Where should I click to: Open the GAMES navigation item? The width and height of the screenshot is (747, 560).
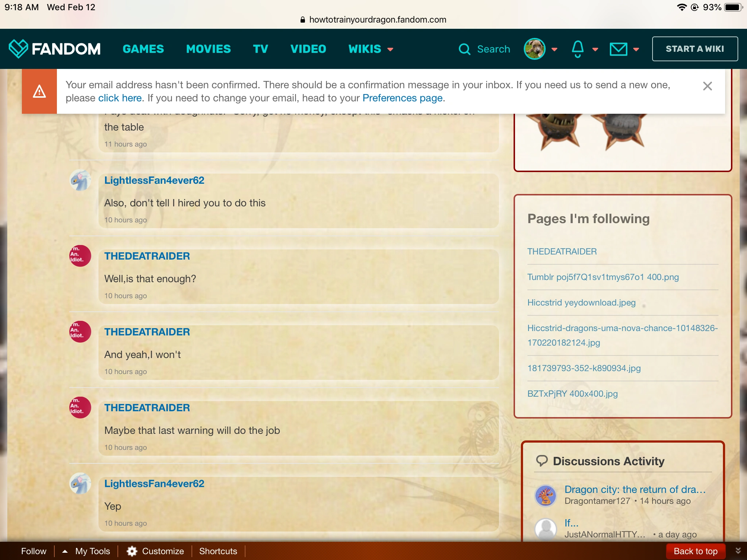(x=143, y=49)
